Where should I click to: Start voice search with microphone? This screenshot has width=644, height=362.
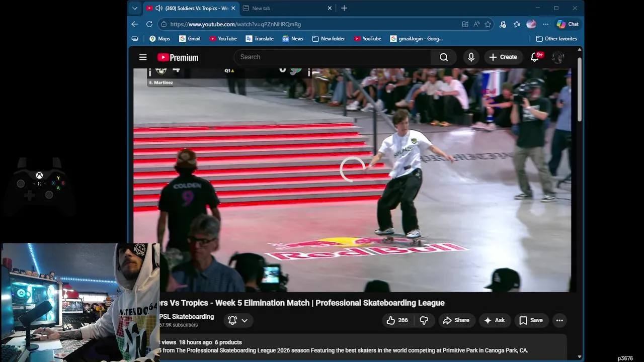tap(471, 57)
